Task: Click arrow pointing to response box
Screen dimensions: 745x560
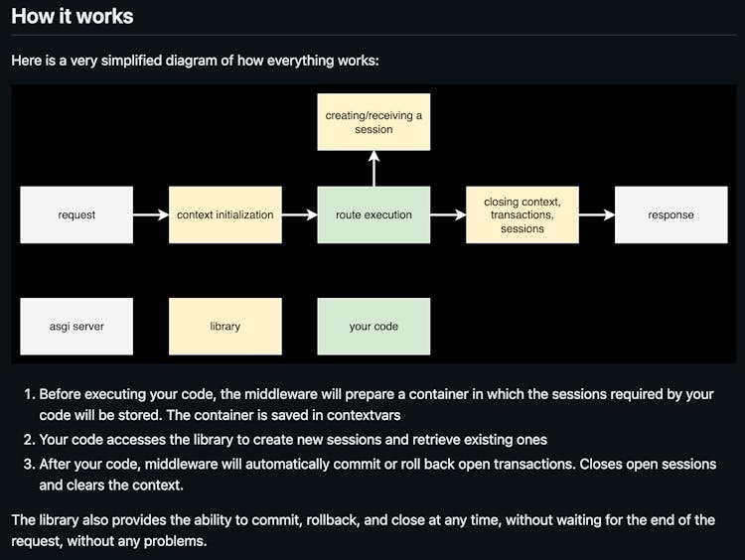Action: 596,214
